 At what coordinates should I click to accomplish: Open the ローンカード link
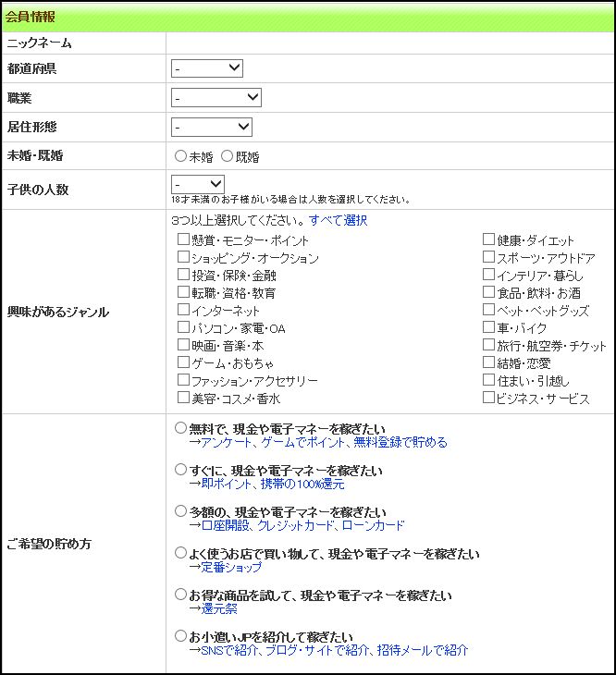click(374, 525)
